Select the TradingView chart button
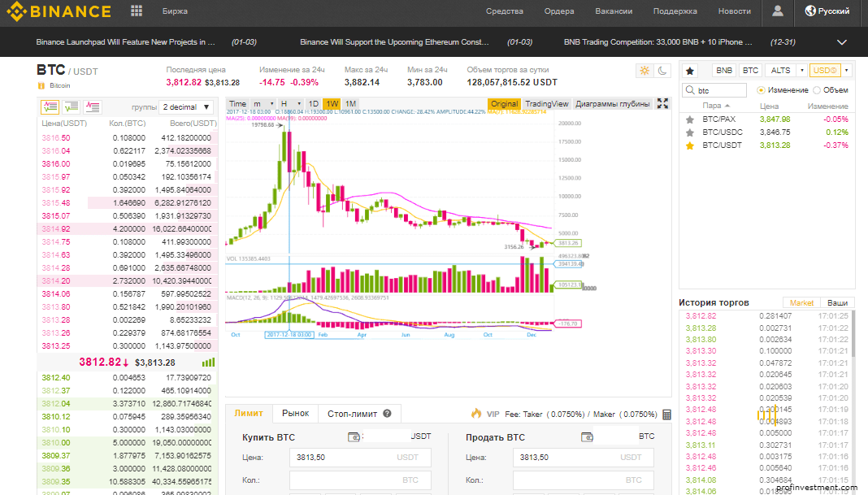The width and height of the screenshot is (868, 495). (x=546, y=104)
